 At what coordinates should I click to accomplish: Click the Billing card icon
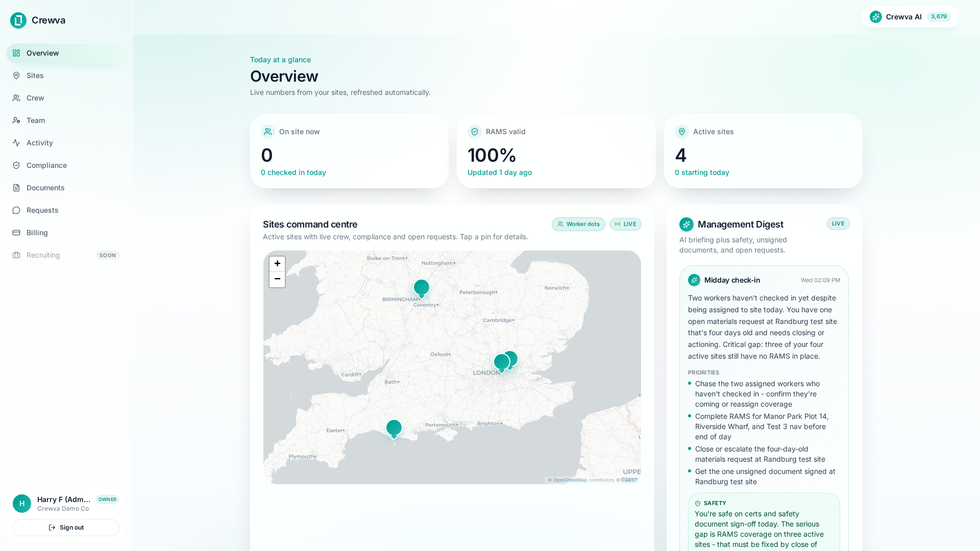[16, 233]
